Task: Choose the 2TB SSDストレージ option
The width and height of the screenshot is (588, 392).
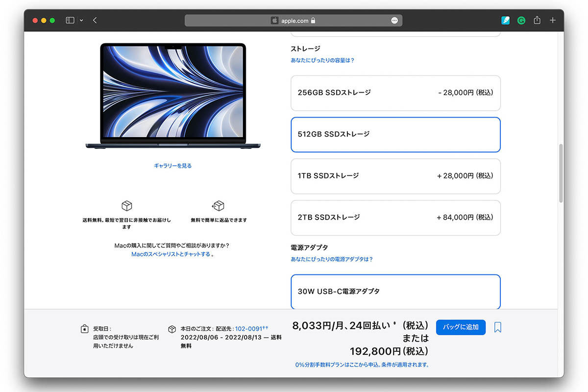Action: pyautogui.click(x=395, y=218)
